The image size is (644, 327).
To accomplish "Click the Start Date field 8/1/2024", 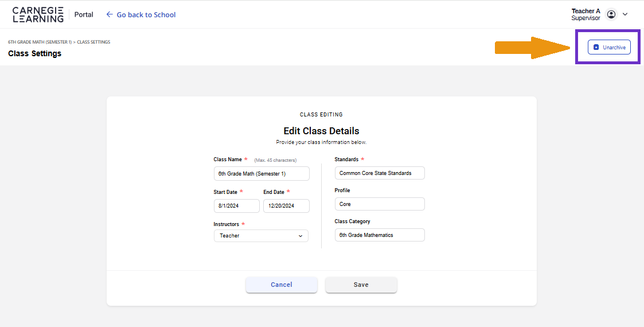I will coord(237,206).
